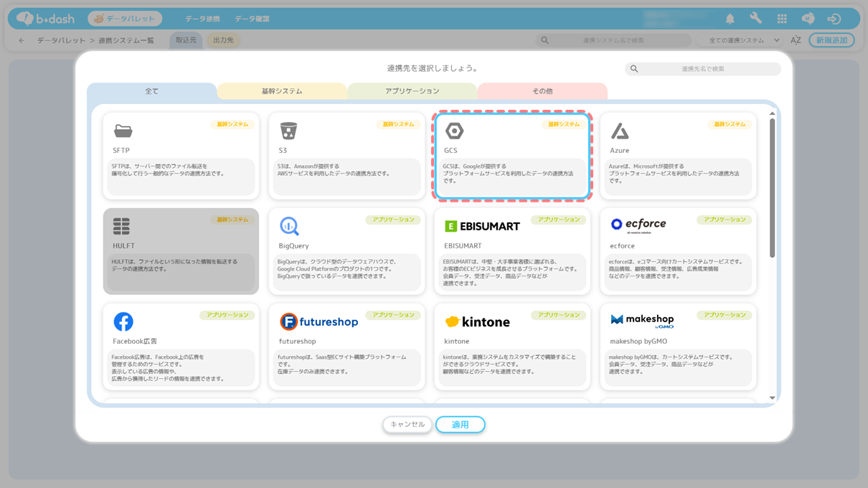Click the EBISUMART logo
Image resolution: width=868 pixels, height=488 pixels.
[x=482, y=226]
